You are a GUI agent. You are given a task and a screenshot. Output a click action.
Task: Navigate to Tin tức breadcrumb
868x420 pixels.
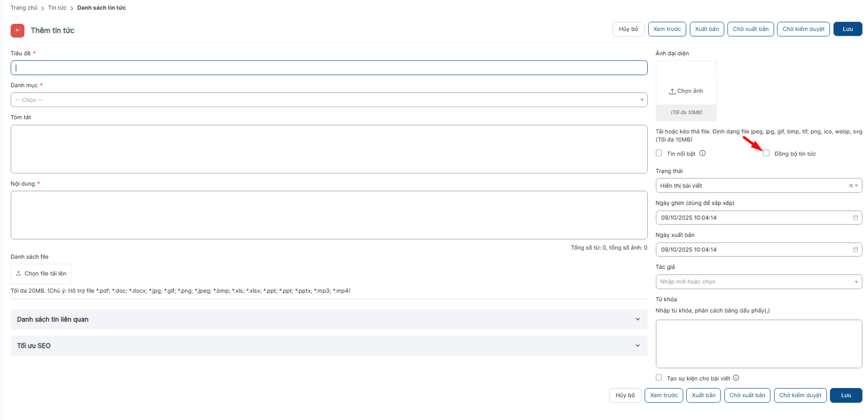(57, 8)
